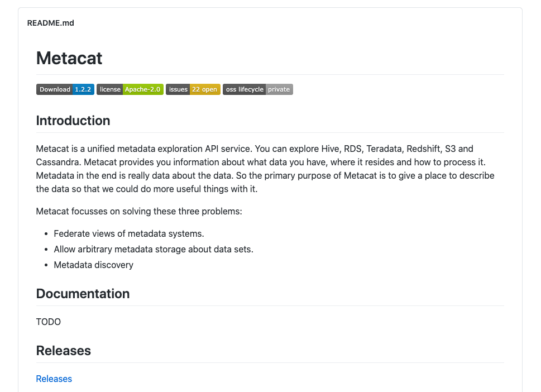541x392 pixels.
Task: Click the 'Metacat focusses on solving' sentence
Action: [139, 211]
